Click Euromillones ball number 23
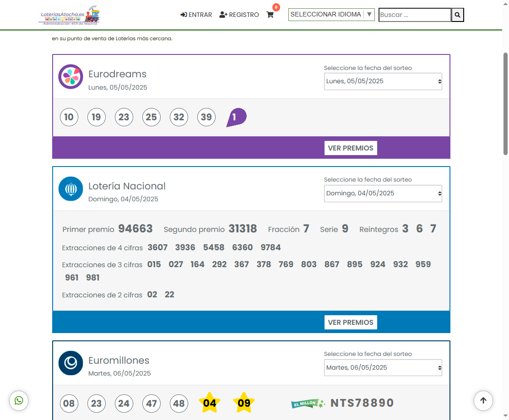509x420 pixels. (x=97, y=404)
